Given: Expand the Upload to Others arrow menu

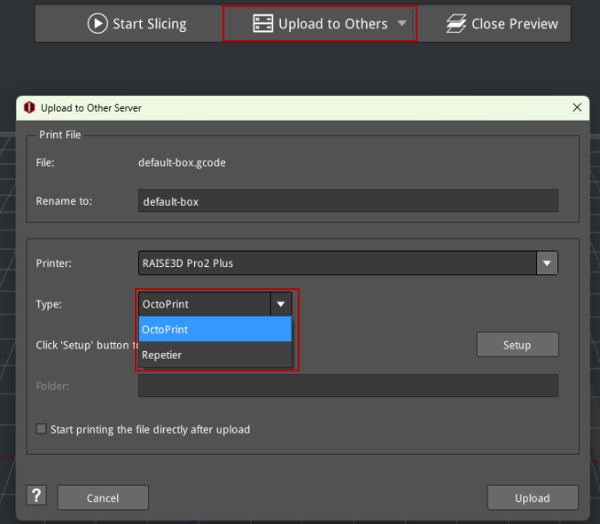Looking at the screenshot, I should pos(402,23).
